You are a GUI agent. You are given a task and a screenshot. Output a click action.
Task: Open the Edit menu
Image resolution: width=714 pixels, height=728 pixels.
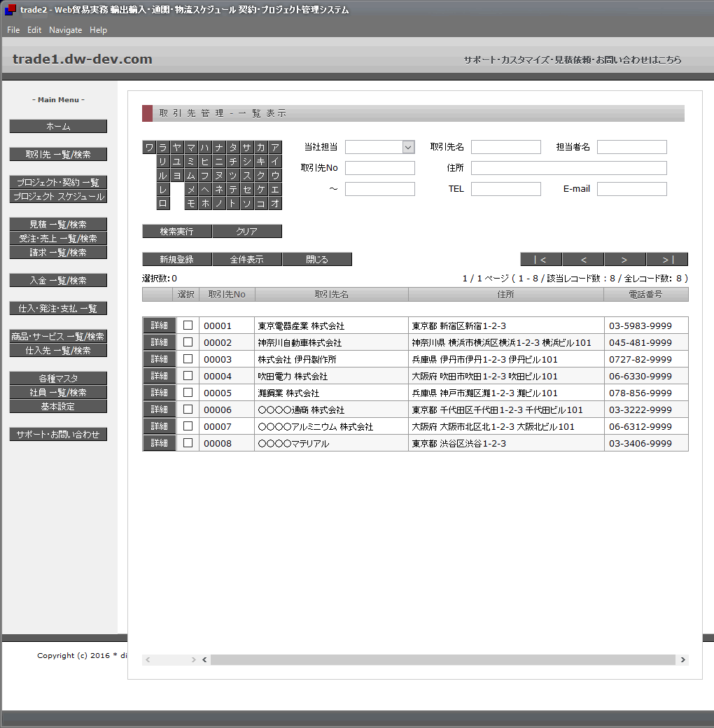[x=34, y=29]
